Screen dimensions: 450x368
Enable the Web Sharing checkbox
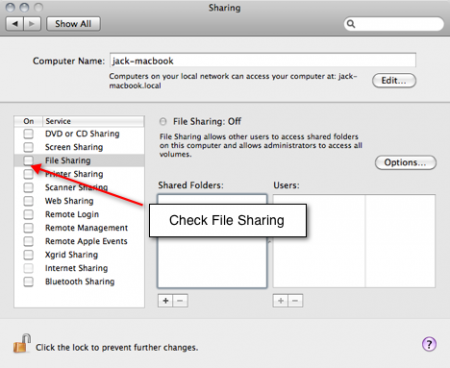point(29,201)
